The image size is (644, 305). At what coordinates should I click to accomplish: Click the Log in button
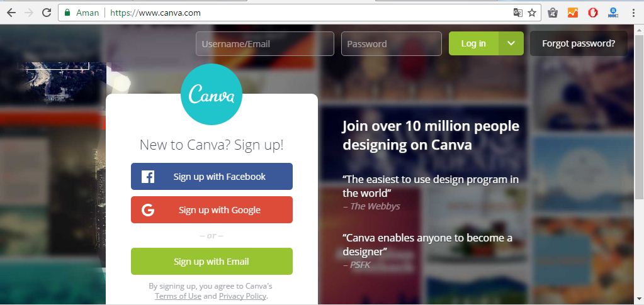[x=473, y=43]
